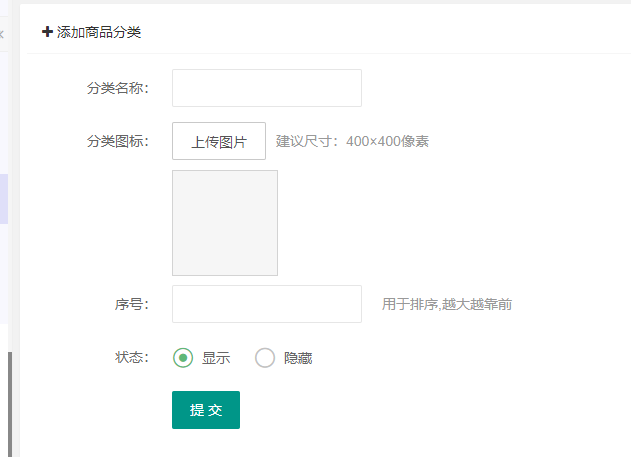Click the 分类名称 field label
Viewport: 631px width, 457px height.
[117, 88]
